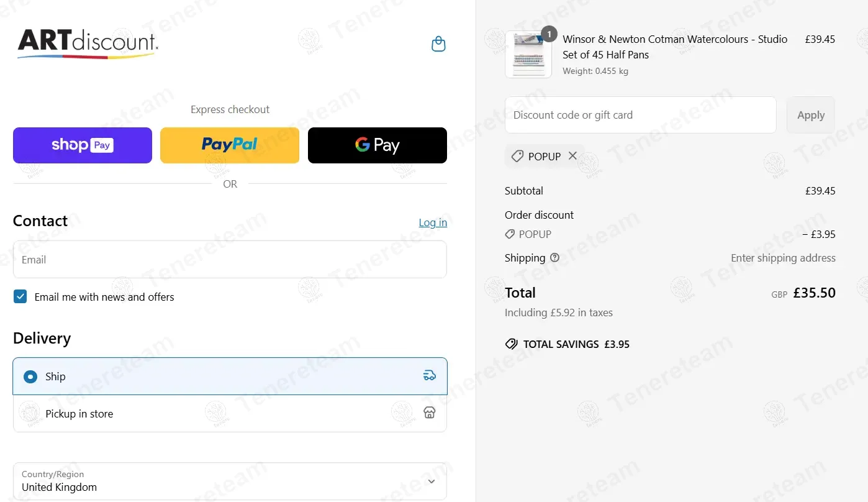Click the shipping info question mark icon
The width and height of the screenshot is (868, 502).
(x=555, y=258)
